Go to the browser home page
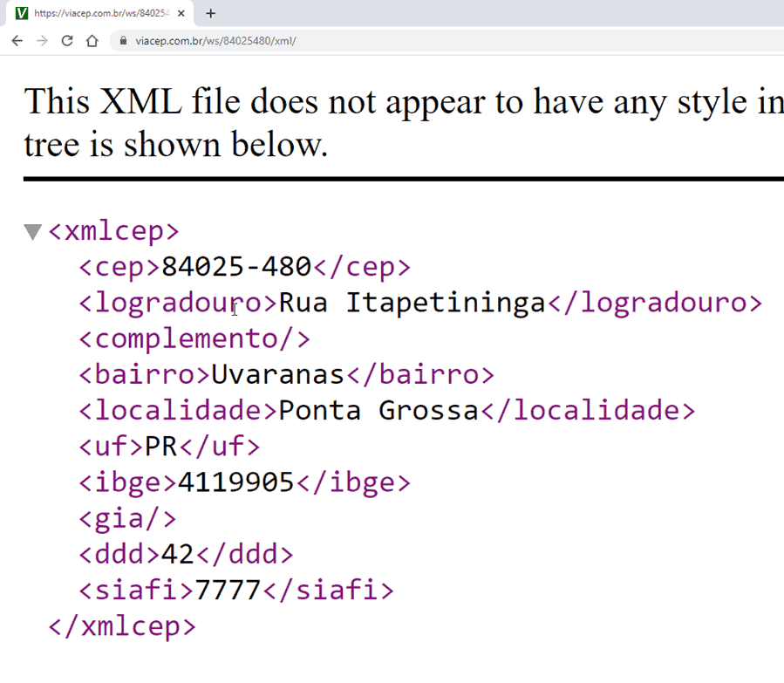The image size is (784, 683). [92, 41]
